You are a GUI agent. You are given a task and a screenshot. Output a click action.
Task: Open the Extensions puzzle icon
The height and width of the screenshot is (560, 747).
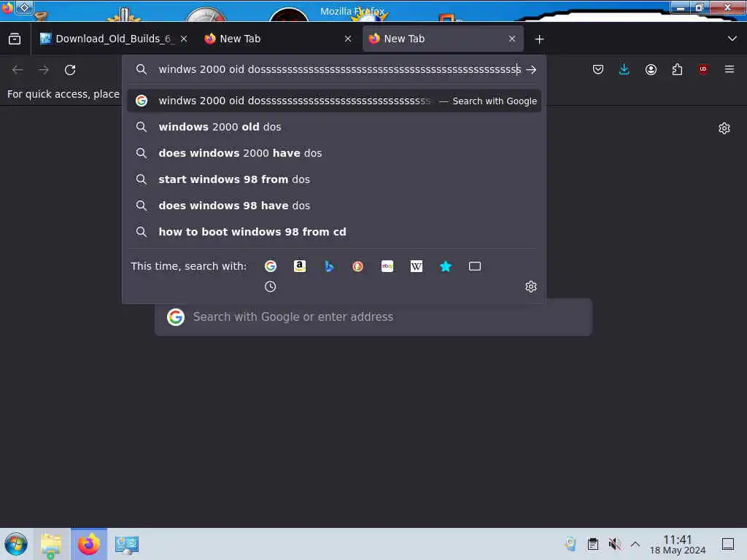(677, 69)
